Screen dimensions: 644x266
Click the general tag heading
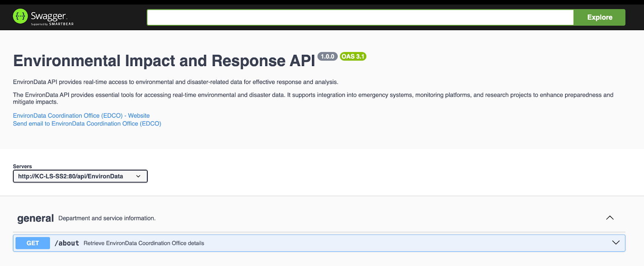click(35, 218)
